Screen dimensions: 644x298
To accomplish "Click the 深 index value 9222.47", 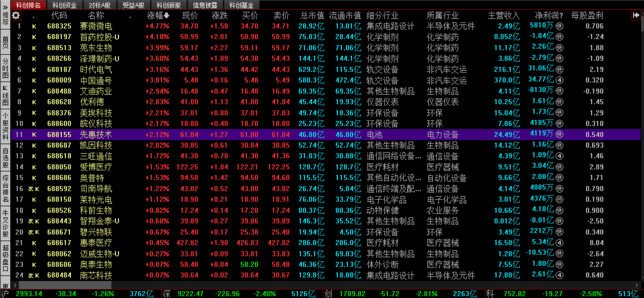I will pyautogui.click(x=190, y=294).
